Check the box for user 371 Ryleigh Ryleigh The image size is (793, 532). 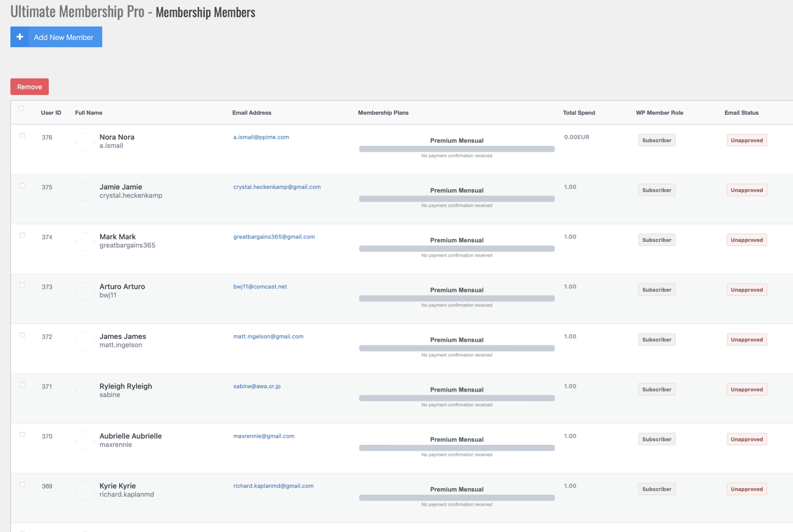point(22,385)
